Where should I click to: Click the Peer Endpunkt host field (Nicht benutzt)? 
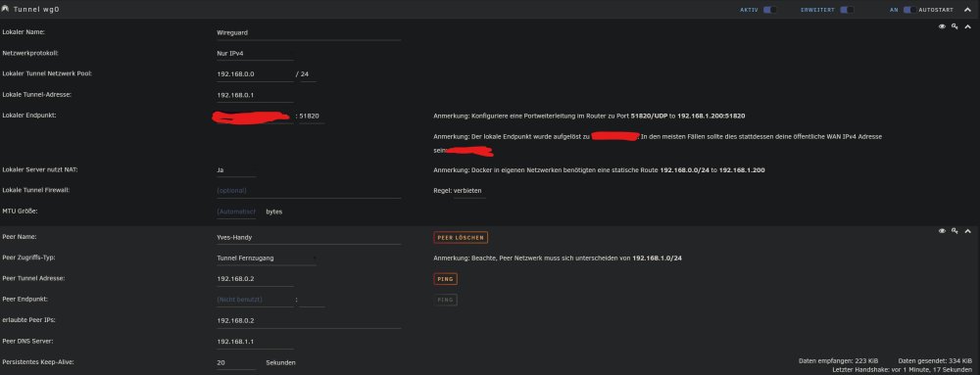(x=255, y=300)
